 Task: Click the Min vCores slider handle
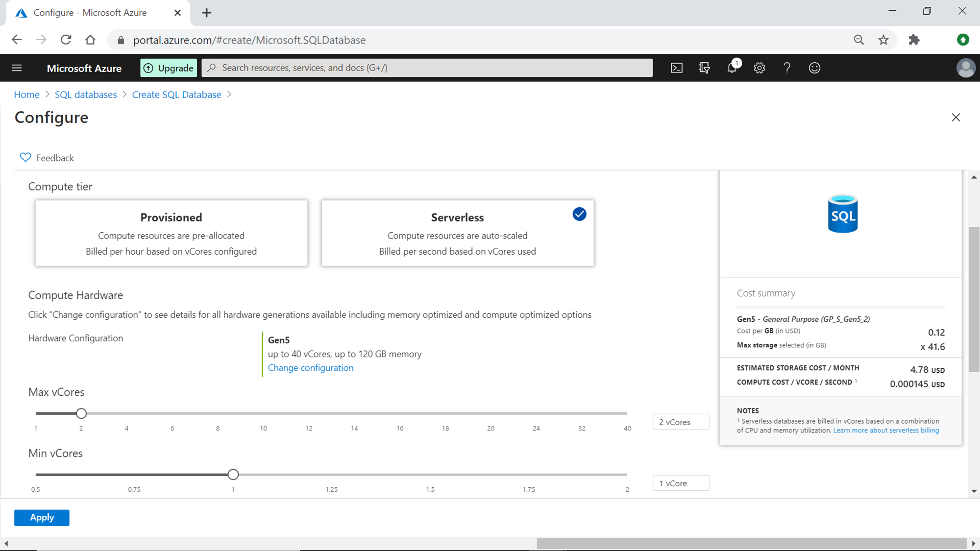click(233, 474)
